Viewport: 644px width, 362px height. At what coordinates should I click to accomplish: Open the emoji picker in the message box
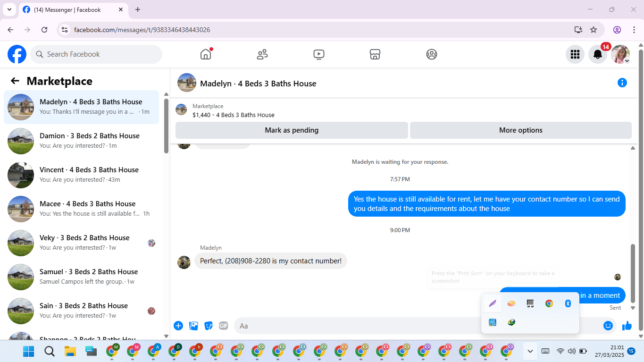coord(608,326)
